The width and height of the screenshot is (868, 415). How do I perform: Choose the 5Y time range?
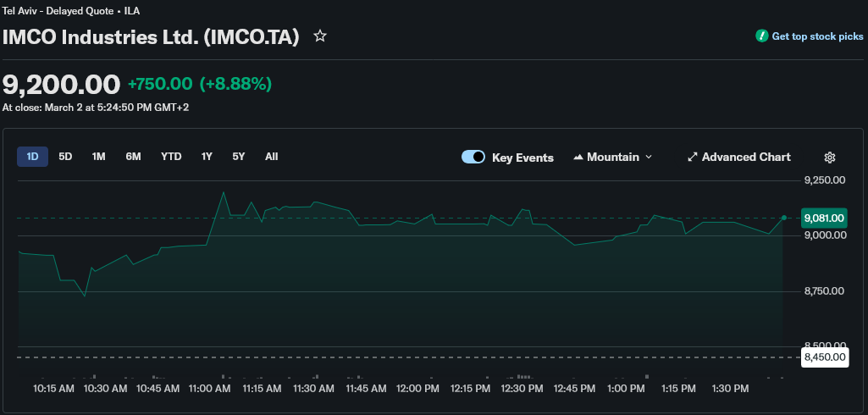click(x=239, y=157)
